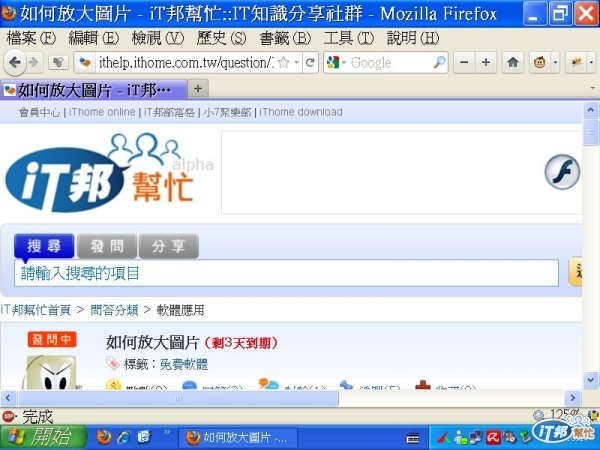Click the 免費軟體 tag link
The image size is (600, 450).
point(184,364)
